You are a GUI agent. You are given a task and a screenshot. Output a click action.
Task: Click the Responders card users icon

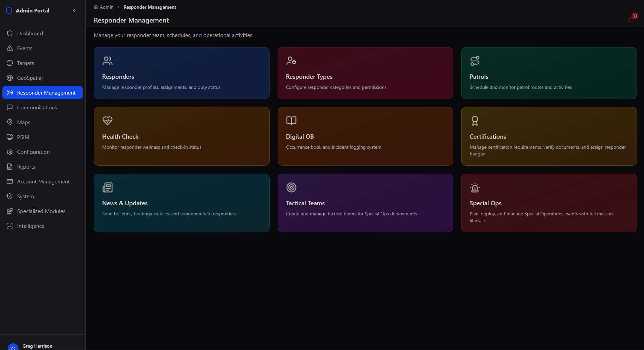(108, 61)
